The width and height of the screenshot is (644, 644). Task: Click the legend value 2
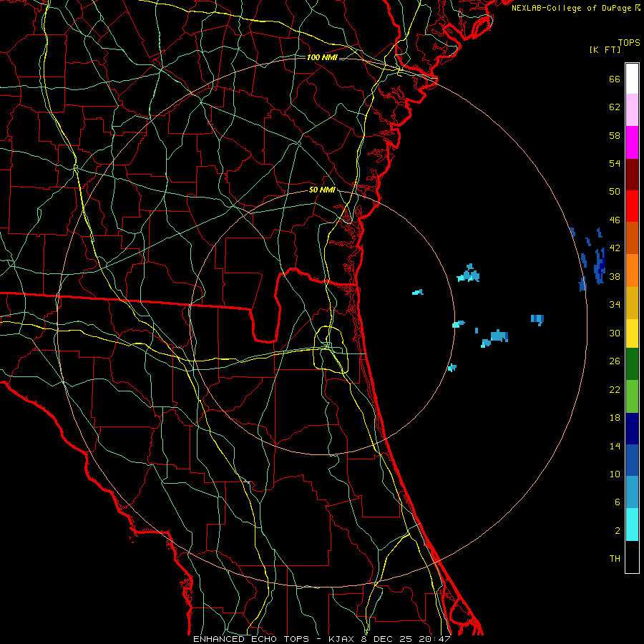coord(618,531)
